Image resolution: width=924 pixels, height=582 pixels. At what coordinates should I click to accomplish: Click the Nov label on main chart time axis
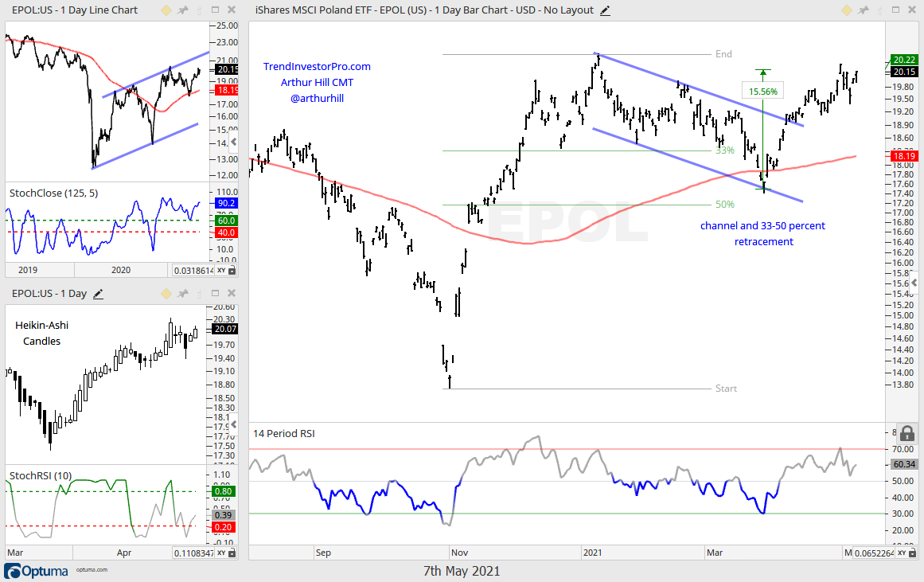[459, 553]
